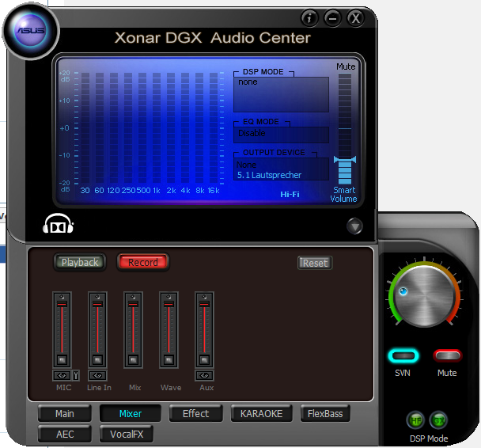The width and height of the screenshot is (481, 448).
Task: Close the Audio Center with the X button
Action: [355, 18]
